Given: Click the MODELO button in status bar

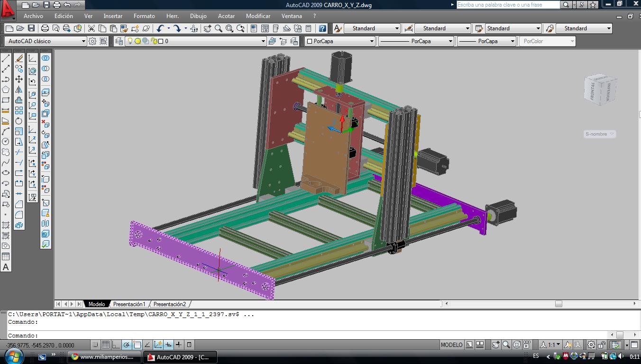Looking at the screenshot, I should pos(451,345).
